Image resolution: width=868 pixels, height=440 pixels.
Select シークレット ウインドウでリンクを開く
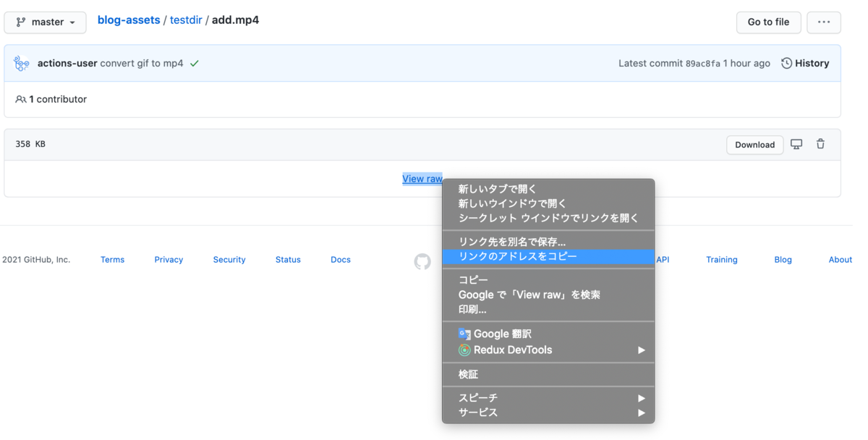pyautogui.click(x=548, y=218)
